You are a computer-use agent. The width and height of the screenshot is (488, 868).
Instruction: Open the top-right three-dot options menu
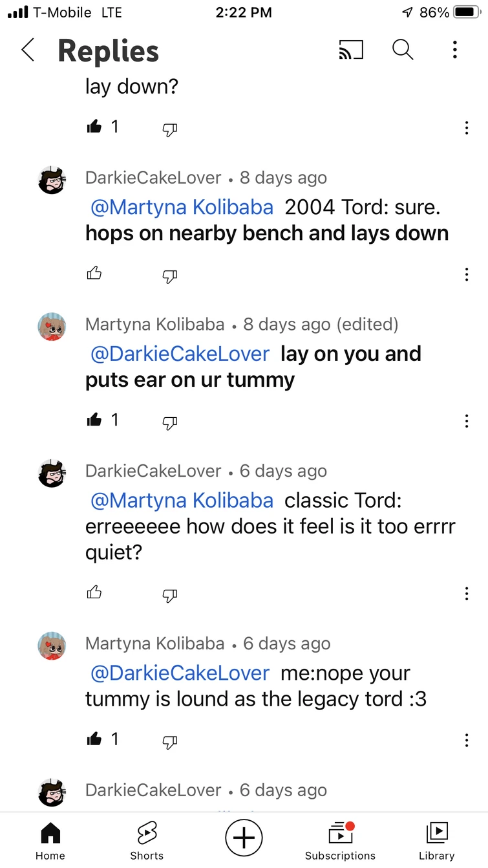click(455, 50)
